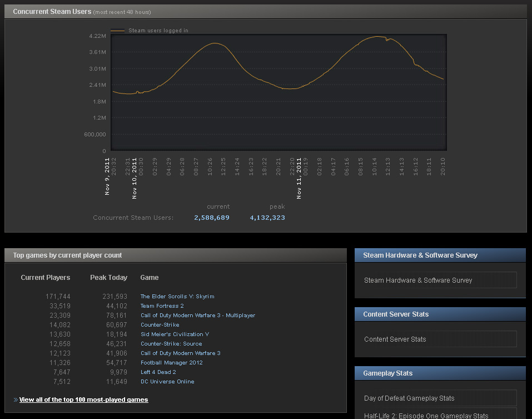
Task: Select current users value 2,588,689
Action: click(x=212, y=218)
